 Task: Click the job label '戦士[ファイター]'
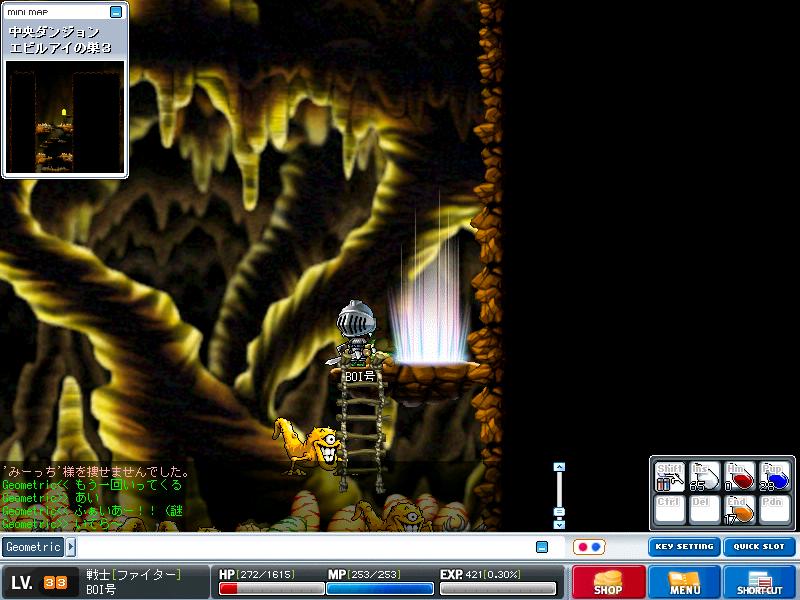pyautogui.click(x=134, y=575)
